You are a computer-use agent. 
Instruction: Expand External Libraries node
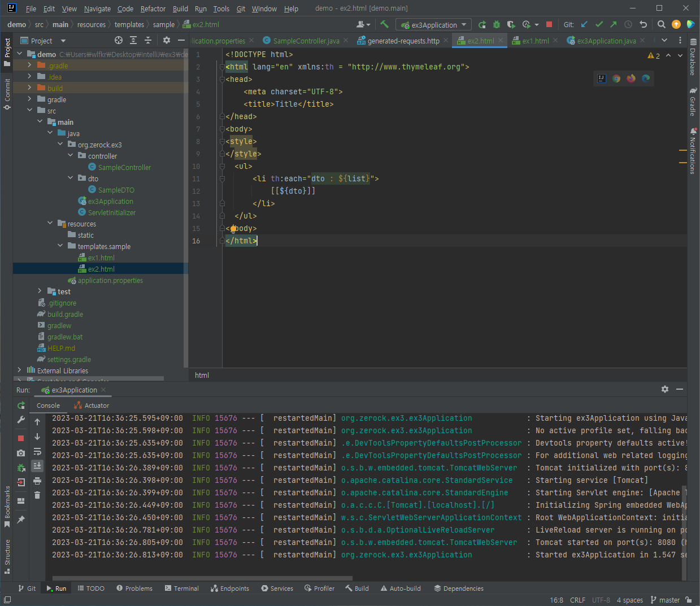coord(20,370)
